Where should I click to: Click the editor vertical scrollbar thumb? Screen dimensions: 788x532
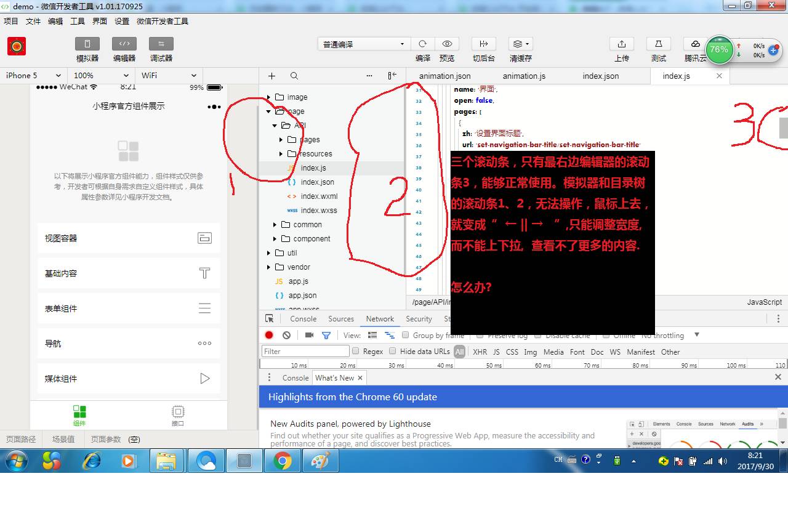click(x=783, y=127)
